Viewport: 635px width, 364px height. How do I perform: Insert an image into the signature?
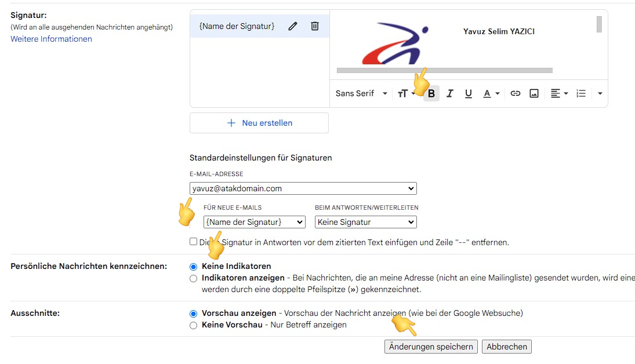pos(534,93)
